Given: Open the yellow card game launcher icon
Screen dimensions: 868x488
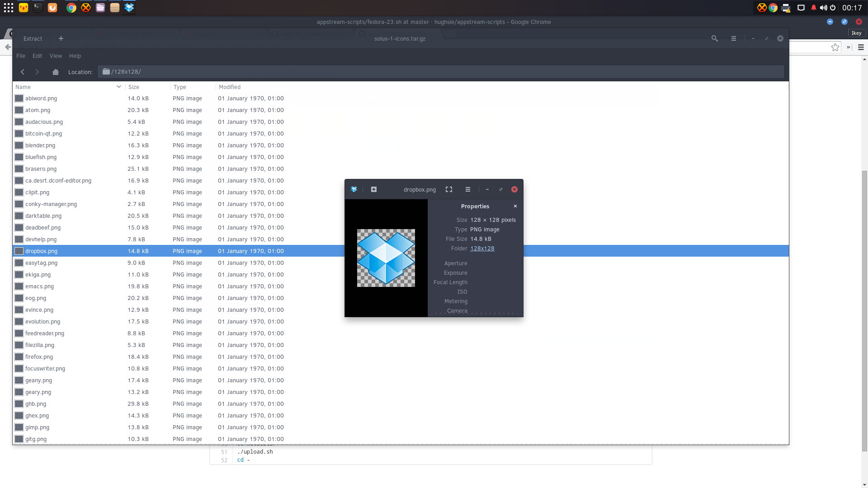Looking at the screenshot, I should [24, 8].
